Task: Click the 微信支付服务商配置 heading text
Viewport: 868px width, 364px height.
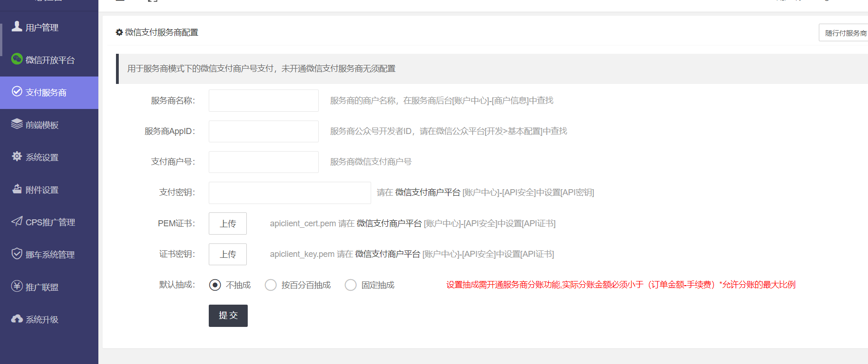Action: tap(161, 32)
